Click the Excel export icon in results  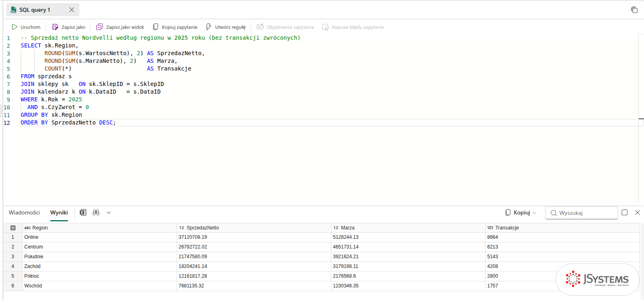pyautogui.click(x=83, y=212)
